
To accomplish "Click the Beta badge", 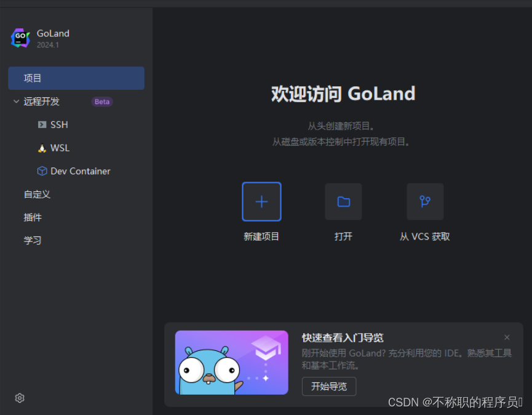I will (102, 102).
